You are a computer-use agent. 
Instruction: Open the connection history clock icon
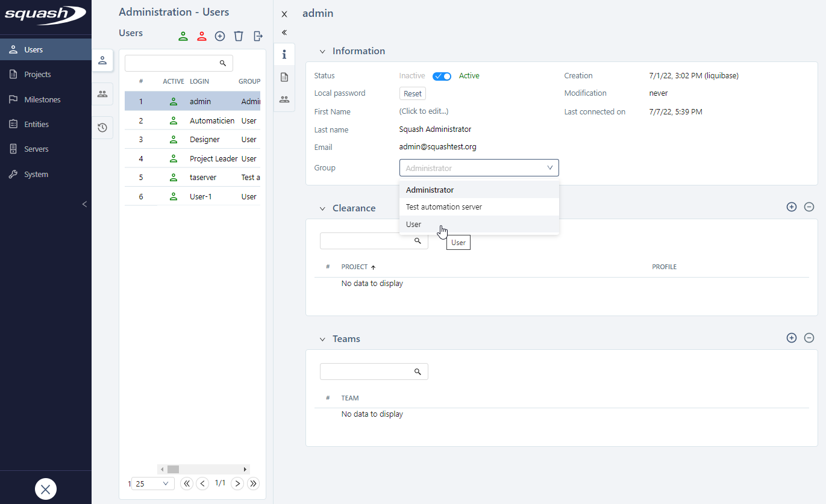tap(102, 128)
